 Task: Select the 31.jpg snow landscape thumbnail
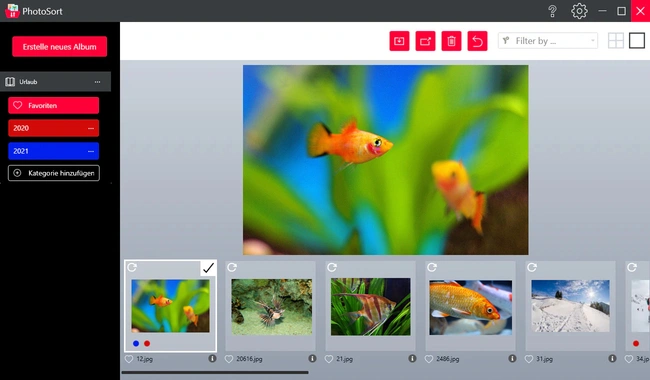tap(570, 306)
